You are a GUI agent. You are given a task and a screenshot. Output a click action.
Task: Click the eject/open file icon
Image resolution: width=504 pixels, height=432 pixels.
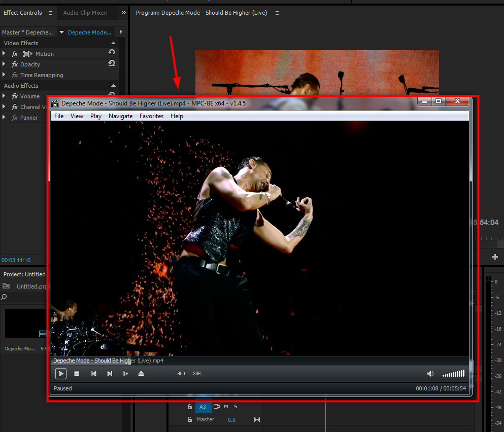(141, 374)
